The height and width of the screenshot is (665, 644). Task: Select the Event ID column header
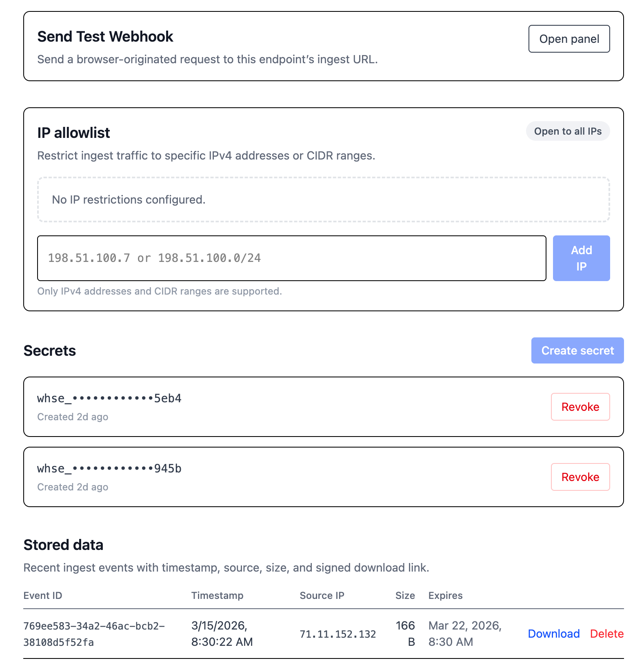tap(43, 595)
